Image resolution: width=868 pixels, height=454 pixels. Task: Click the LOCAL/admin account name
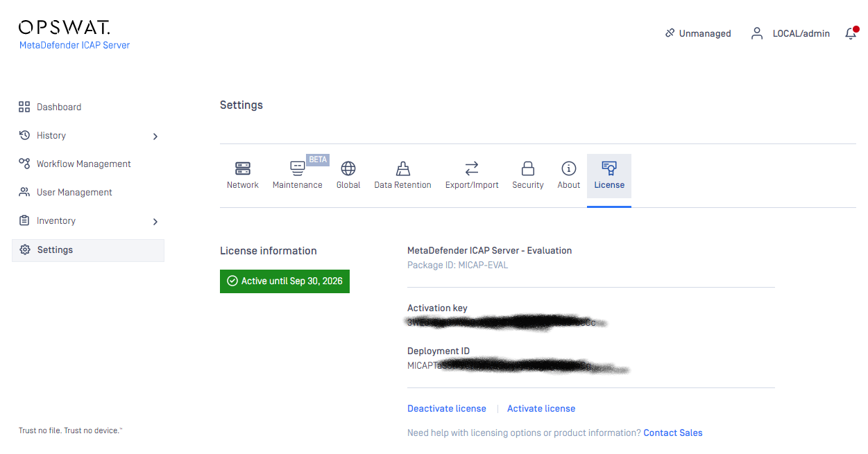click(801, 33)
